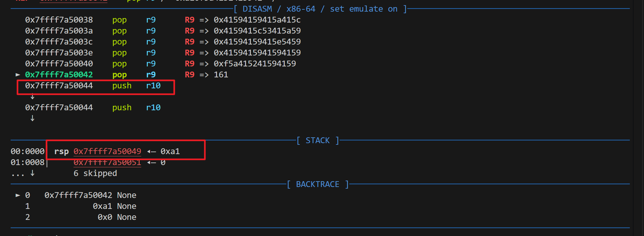The width and height of the screenshot is (644, 236).
Task: Click the current-instruction arrow beside 0x7ffff7a50042
Action: pyautogui.click(x=18, y=75)
